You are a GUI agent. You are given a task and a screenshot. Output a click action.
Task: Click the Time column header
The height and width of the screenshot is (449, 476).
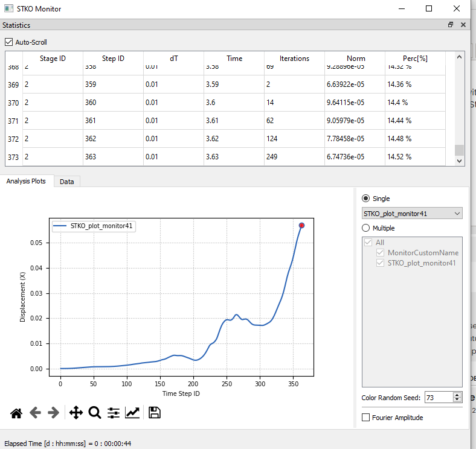[234, 59]
